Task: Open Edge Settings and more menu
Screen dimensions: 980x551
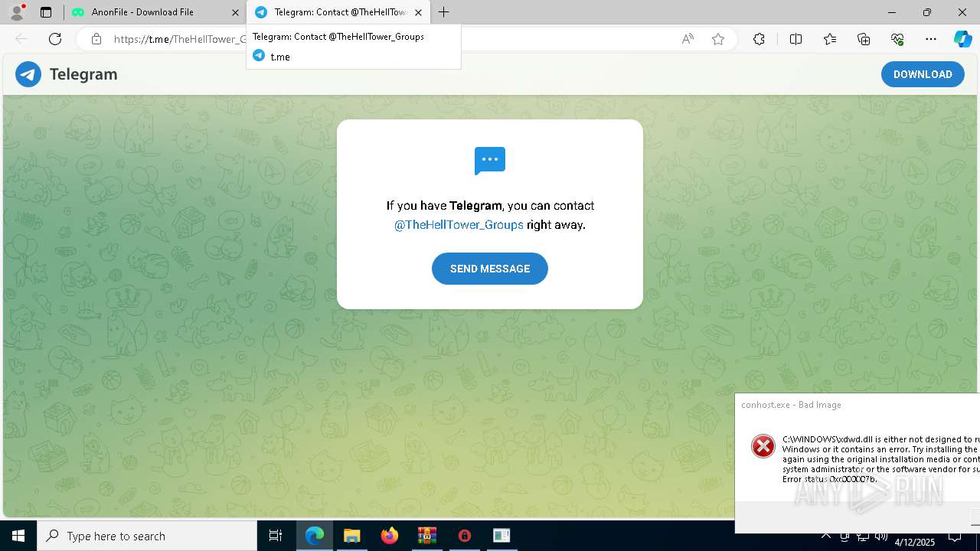Action: pyautogui.click(x=931, y=39)
